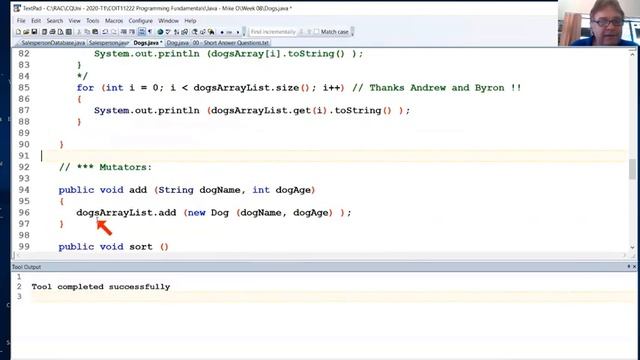Viewport: 640px width, 360px height.
Task: Open the Short Answer Questions.txt tab
Action: pos(231,43)
